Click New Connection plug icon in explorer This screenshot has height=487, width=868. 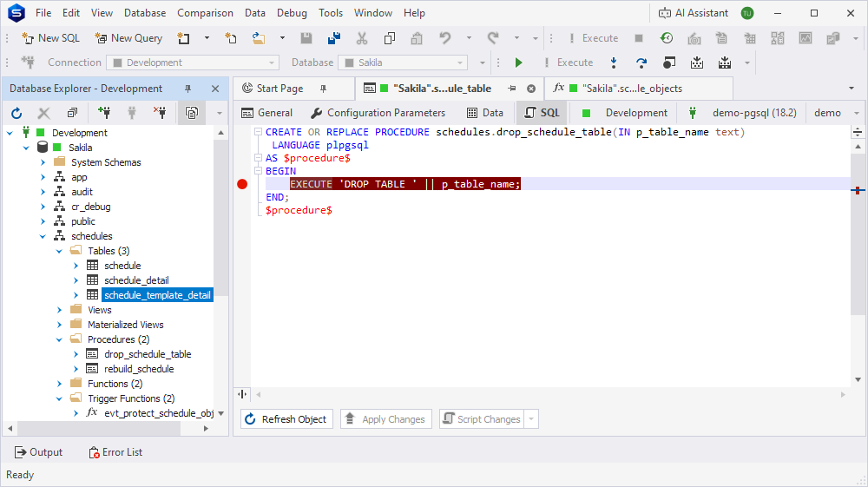point(103,113)
